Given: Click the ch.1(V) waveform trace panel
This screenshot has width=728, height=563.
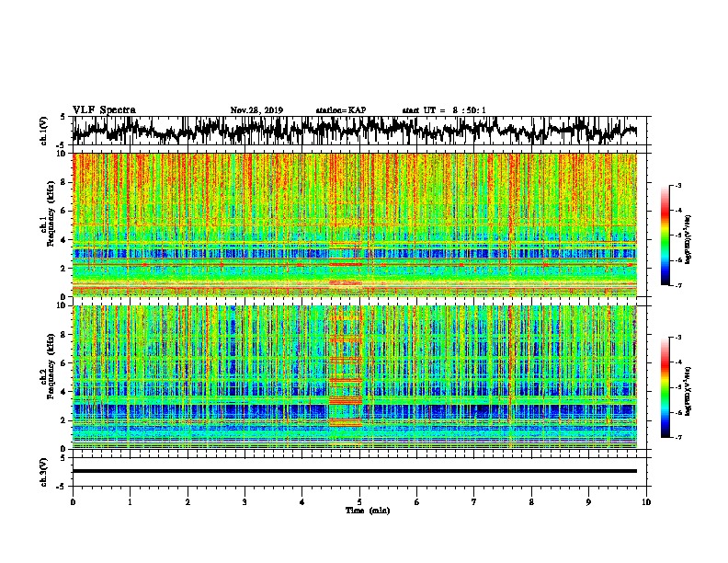Looking at the screenshot, I should [x=361, y=131].
